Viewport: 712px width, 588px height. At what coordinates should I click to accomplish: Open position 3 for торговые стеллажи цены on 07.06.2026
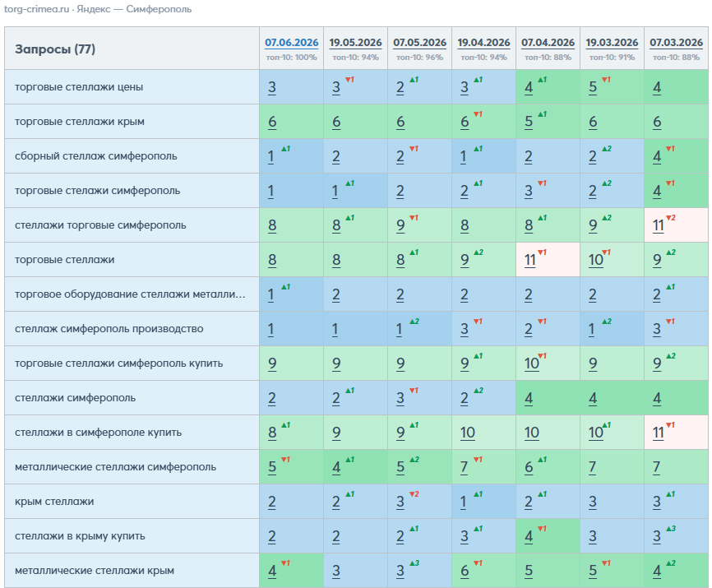pos(272,87)
